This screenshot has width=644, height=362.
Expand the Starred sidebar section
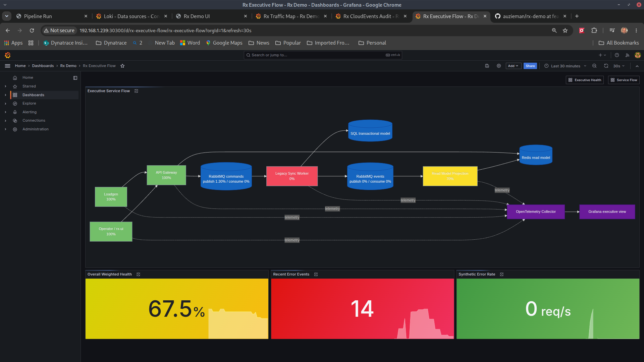(x=5, y=86)
